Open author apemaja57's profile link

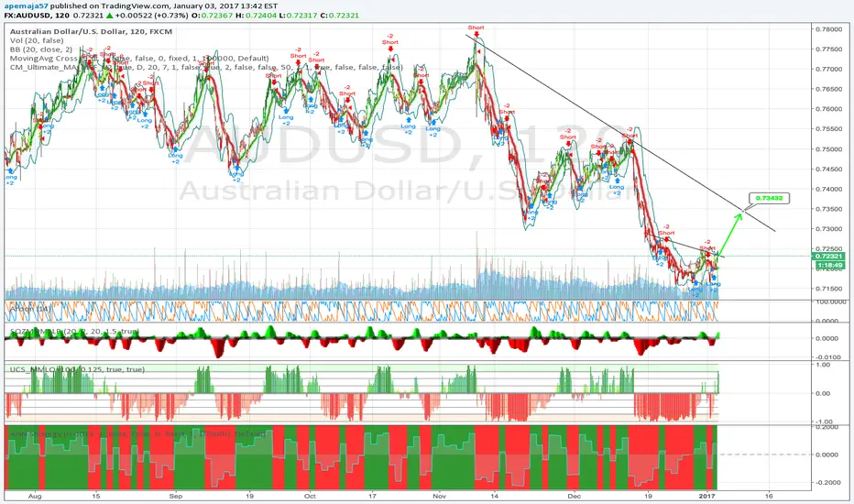click(x=26, y=5)
